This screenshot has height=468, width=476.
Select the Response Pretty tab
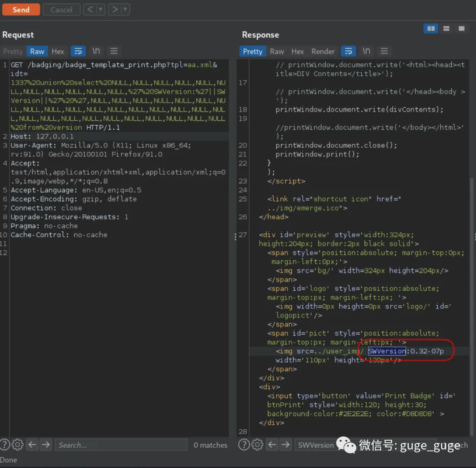[253, 51]
